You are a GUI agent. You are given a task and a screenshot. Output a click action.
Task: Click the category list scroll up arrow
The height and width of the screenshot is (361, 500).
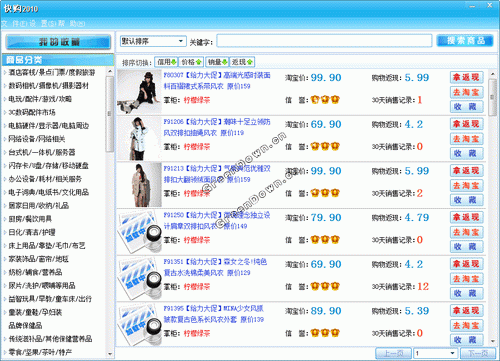[x=110, y=72]
